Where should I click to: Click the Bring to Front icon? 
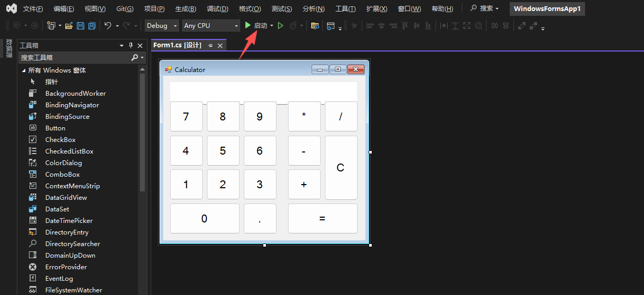point(522,25)
